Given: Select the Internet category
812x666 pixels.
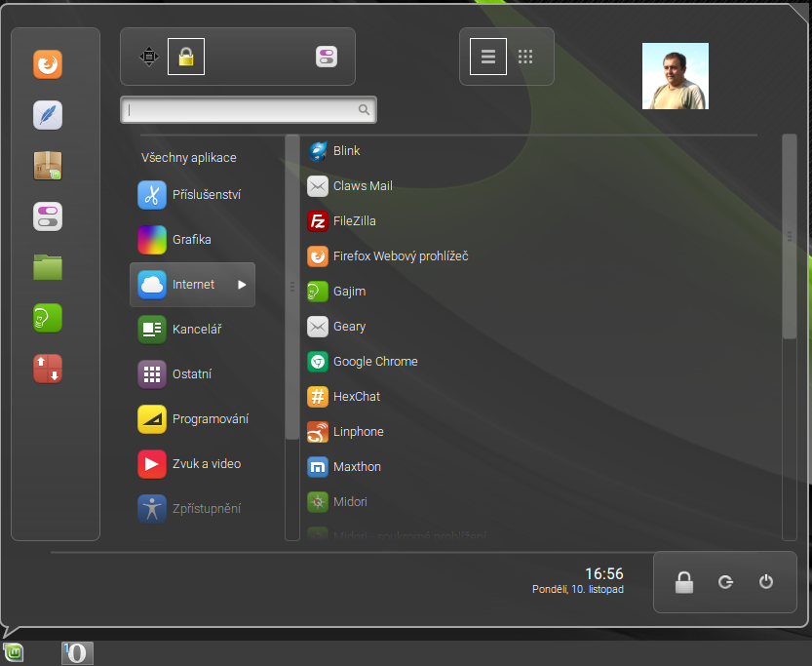Looking at the screenshot, I should 192,285.
